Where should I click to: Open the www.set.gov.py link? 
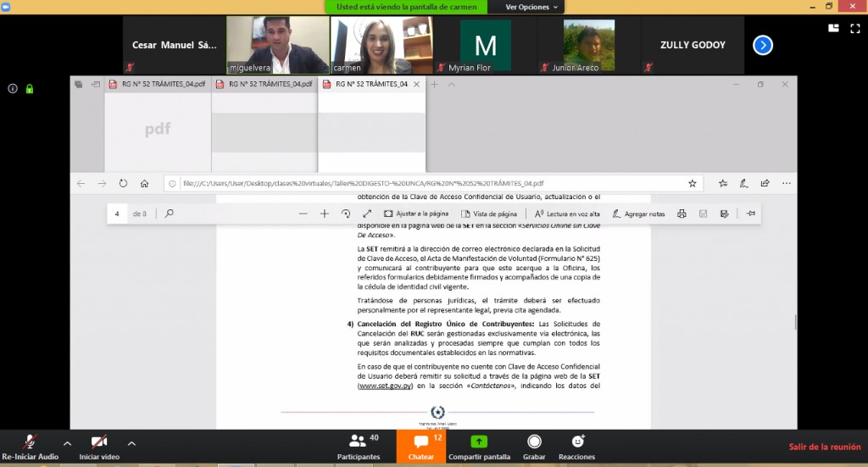[386, 386]
